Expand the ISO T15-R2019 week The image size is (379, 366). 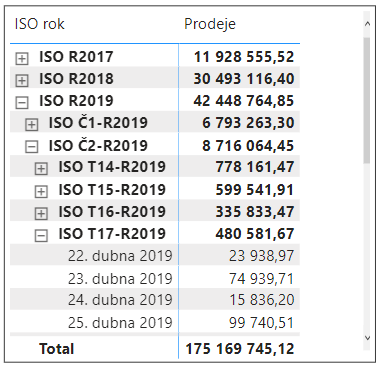[41, 191]
